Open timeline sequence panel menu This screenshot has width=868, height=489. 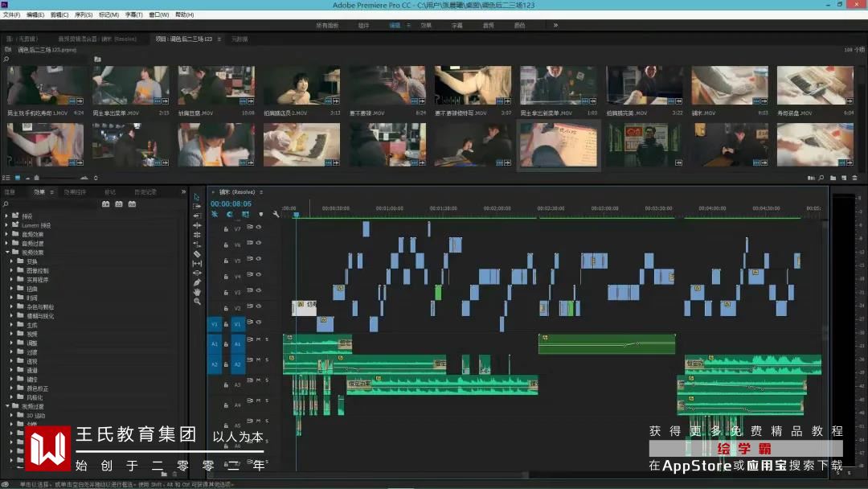pos(261,192)
